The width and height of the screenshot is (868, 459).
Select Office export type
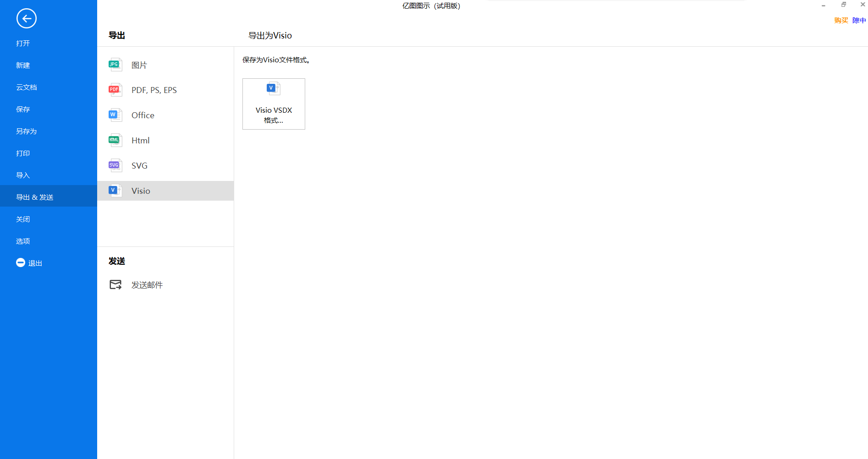[x=143, y=115]
